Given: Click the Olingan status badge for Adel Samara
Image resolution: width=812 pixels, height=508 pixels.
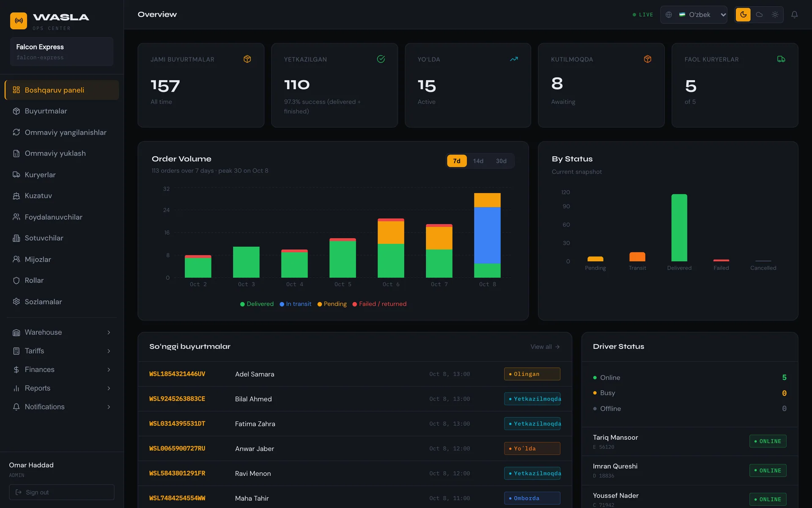Looking at the screenshot, I should [x=532, y=374].
